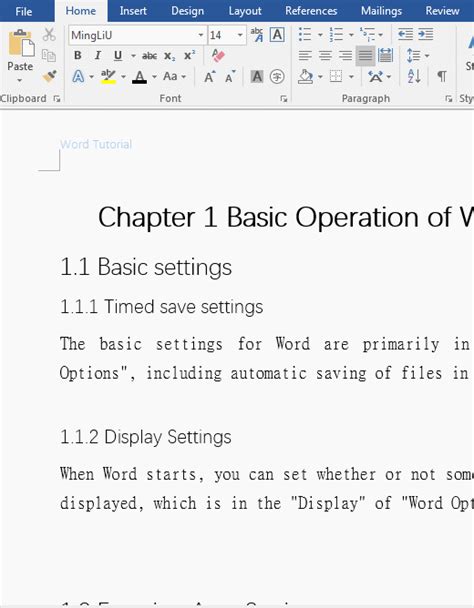This screenshot has width=474, height=608.
Task: Increase paragraph indent
Action: click(426, 35)
